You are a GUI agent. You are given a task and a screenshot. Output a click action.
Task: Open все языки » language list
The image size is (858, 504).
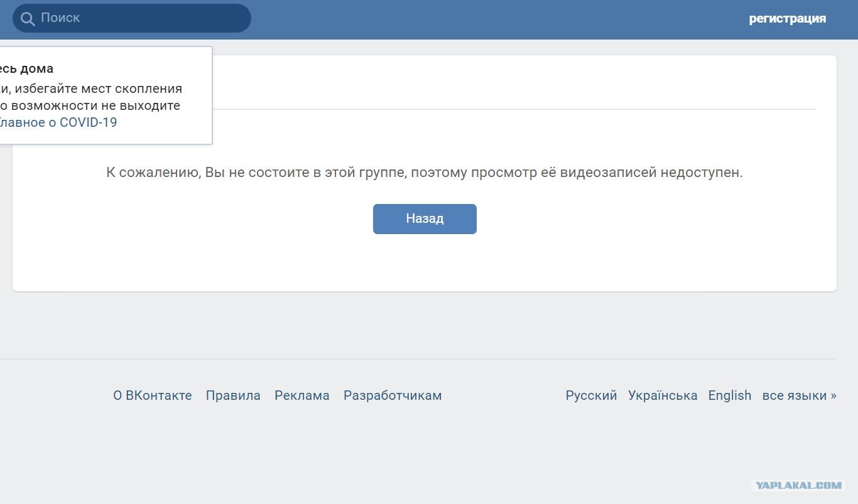pos(799,395)
